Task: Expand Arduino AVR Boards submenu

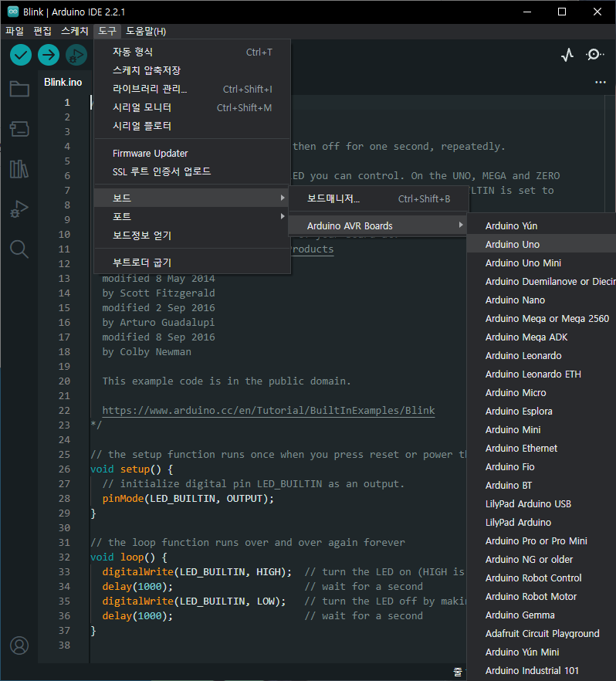Action: [x=378, y=225]
